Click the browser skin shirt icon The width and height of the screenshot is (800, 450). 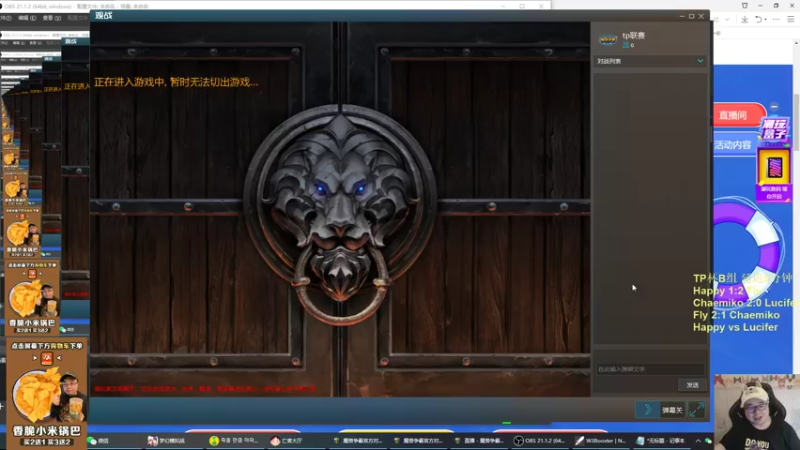[x=745, y=6]
